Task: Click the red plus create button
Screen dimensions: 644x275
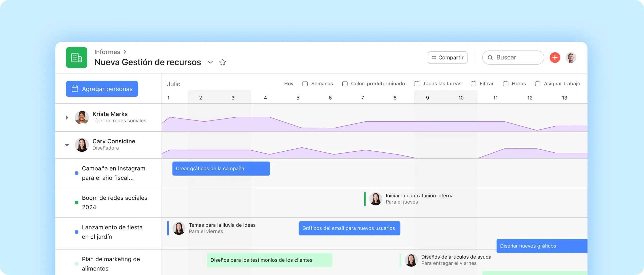Action: pos(555,58)
